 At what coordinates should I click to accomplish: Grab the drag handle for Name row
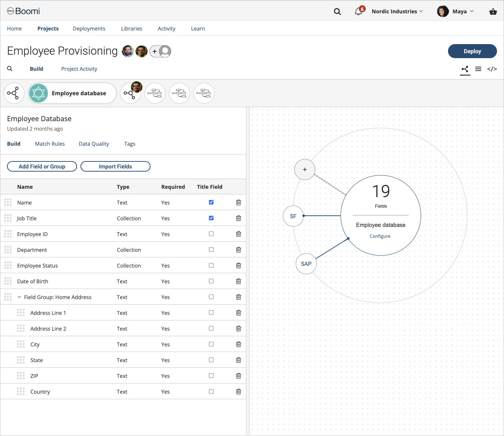click(8, 202)
